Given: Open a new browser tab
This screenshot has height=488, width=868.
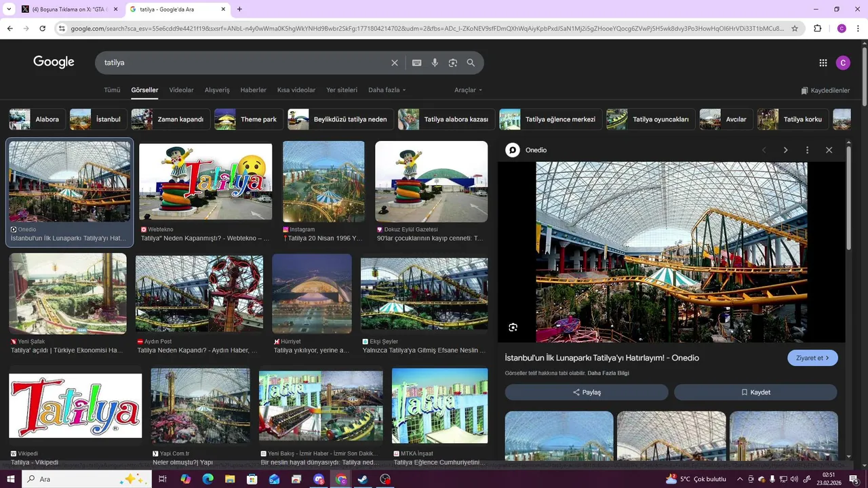Looking at the screenshot, I should [x=239, y=9].
